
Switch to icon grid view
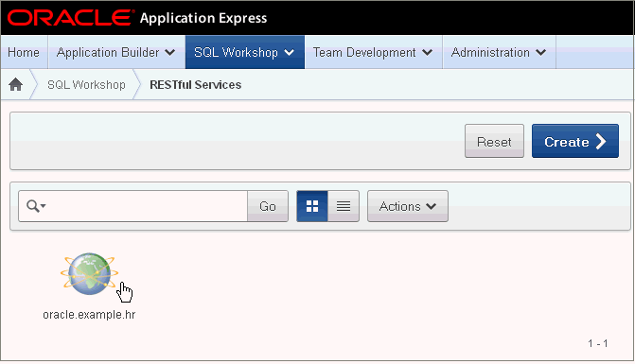(x=312, y=206)
